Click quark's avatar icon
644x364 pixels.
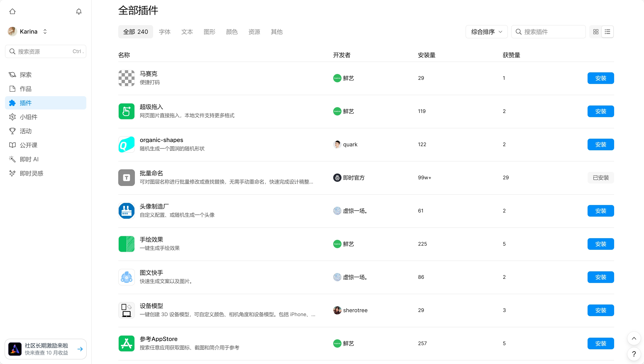tap(337, 144)
